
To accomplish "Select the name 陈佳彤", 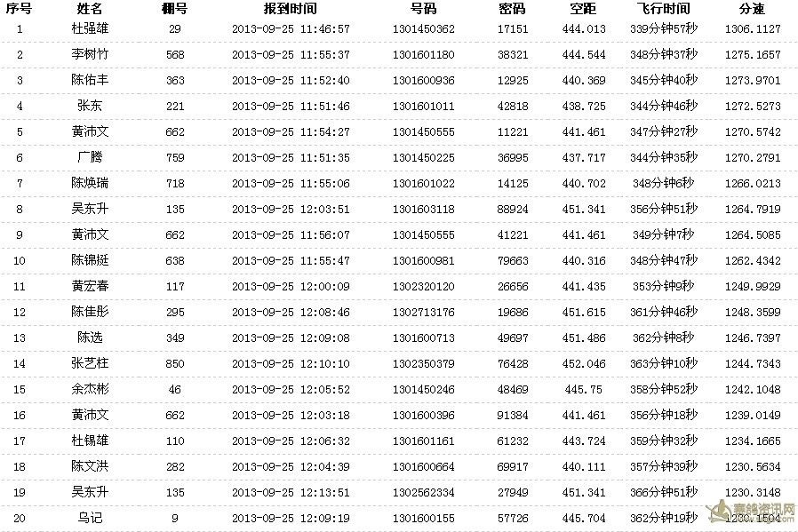I will click(90, 313).
